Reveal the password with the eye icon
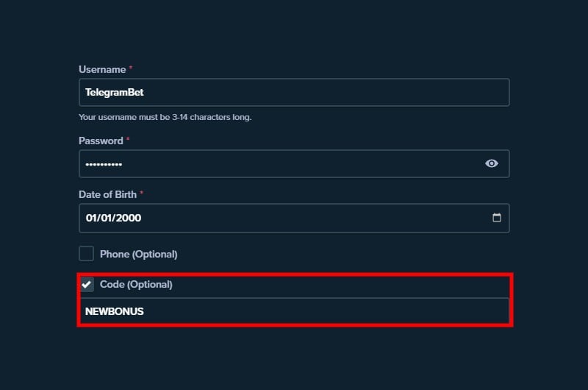Viewport: 588px width, 390px height. click(x=491, y=163)
